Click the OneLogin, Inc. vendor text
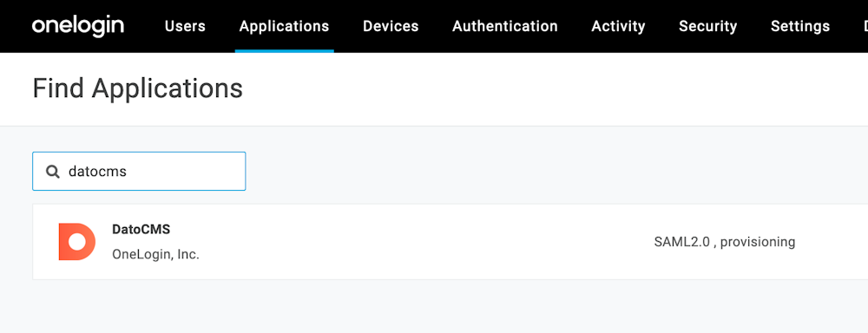This screenshot has width=868, height=333. (x=155, y=255)
